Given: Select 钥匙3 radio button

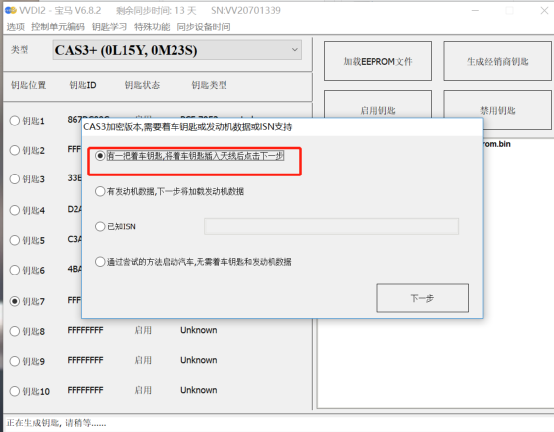Looking at the screenshot, I should (14, 179).
